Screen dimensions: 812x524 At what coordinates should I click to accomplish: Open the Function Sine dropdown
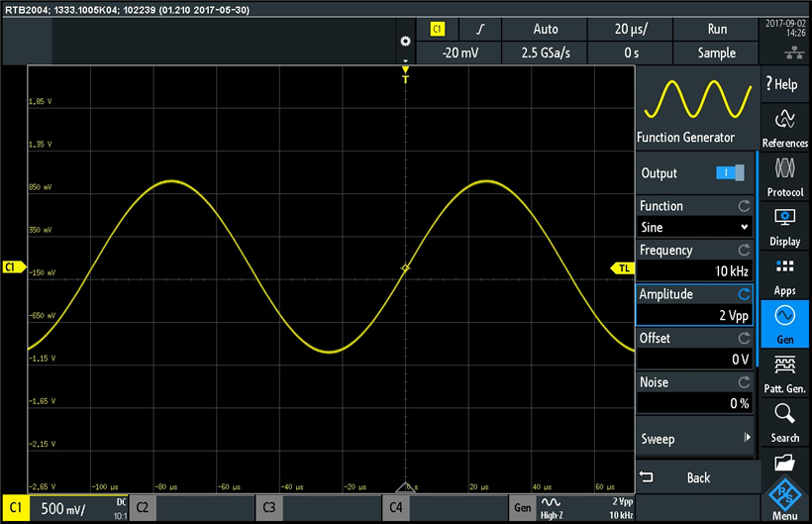pyautogui.click(x=694, y=227)
